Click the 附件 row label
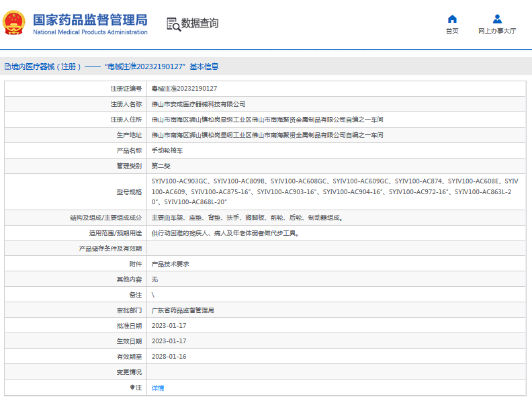532x399 pixels. pos(136,264)
